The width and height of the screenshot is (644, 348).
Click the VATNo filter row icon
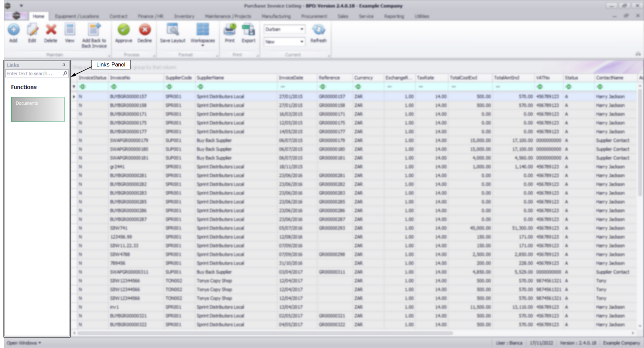click(540, 87)
